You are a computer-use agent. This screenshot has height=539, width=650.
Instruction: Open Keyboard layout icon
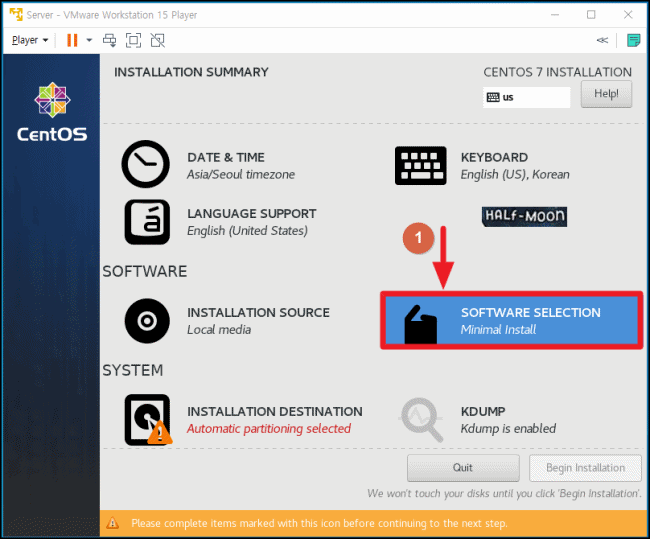[x=420, y=165]
